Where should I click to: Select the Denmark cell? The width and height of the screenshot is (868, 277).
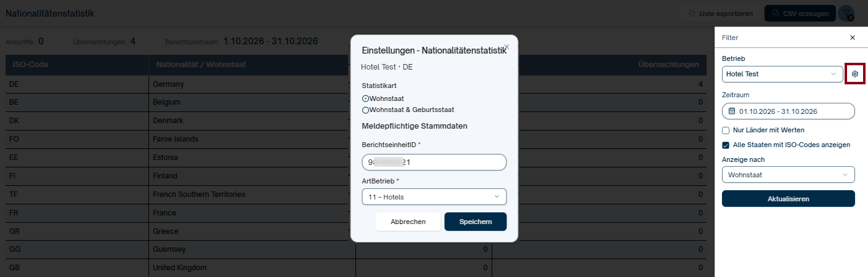252,121
